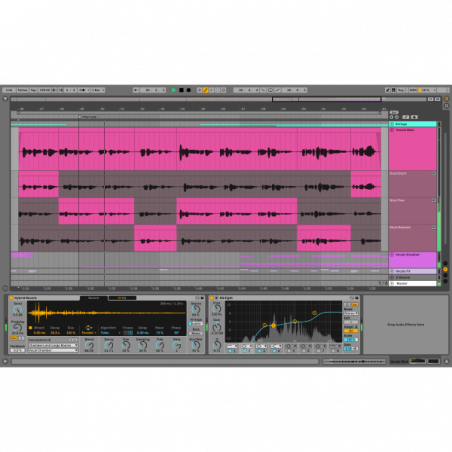Click the Link button
The image size is (452, 452).
pyautogui.click(x=9, y=90)
